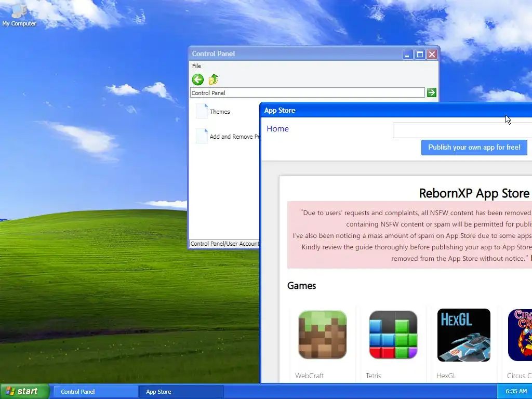Click the HexGL label text
The width and height of the screenshot is (532, 399).
(446, 376)
